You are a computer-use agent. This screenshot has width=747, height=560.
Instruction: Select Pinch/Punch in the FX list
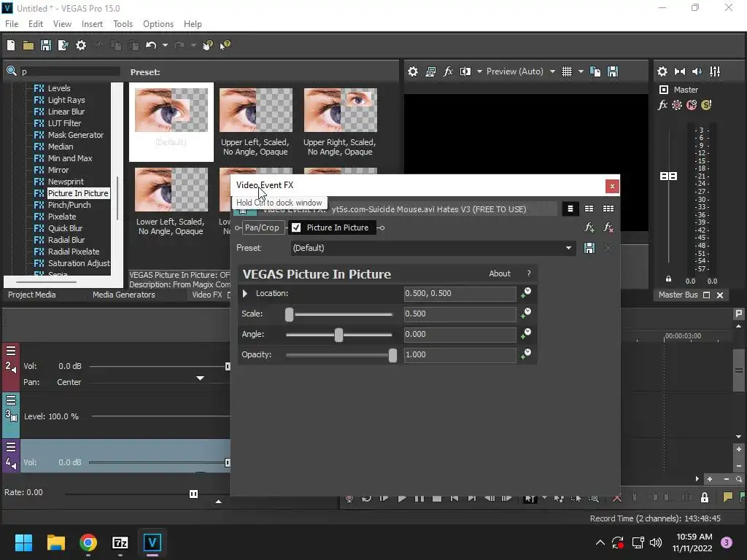coord(69,205)
